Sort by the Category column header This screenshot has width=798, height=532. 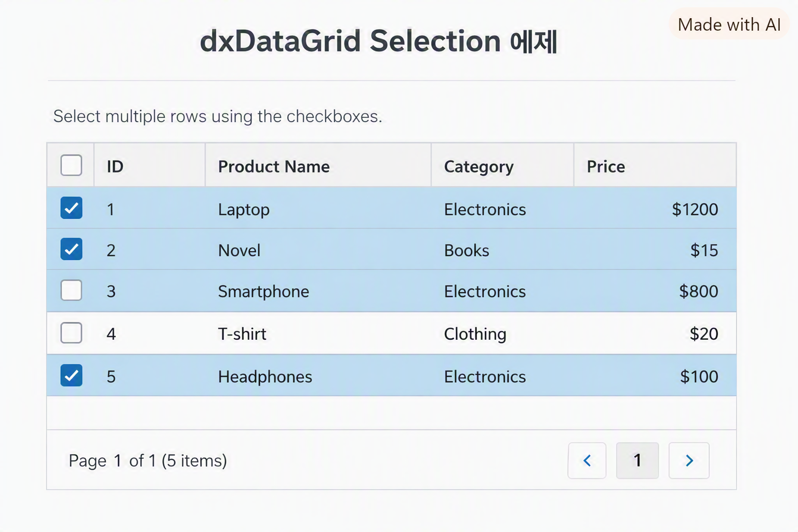pos(502,165)
